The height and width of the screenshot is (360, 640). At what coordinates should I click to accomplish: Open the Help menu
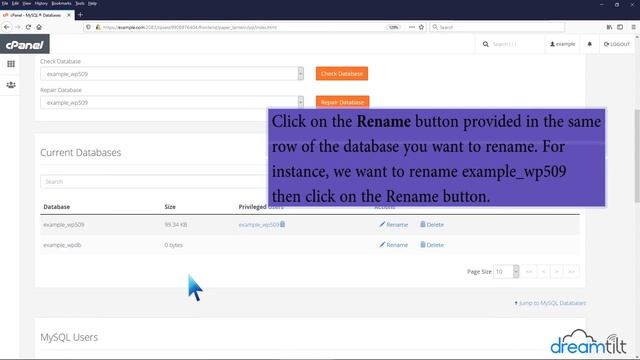tap(93, 3)
